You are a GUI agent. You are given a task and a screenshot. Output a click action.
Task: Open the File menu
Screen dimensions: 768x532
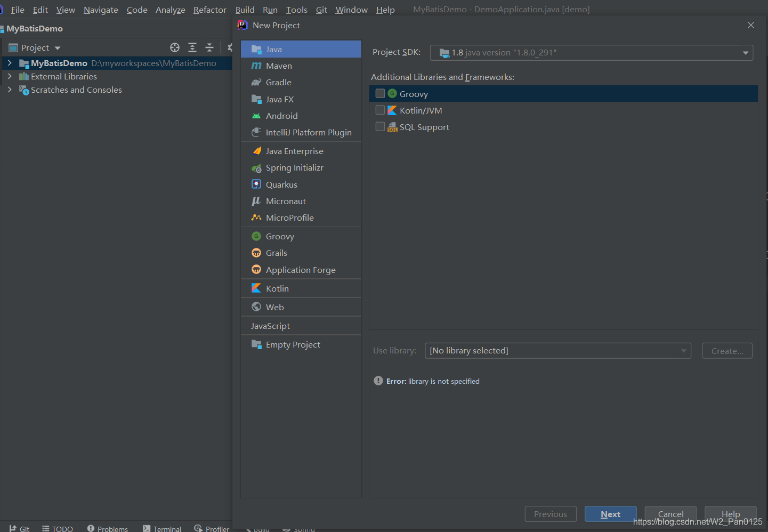point(18,10)
